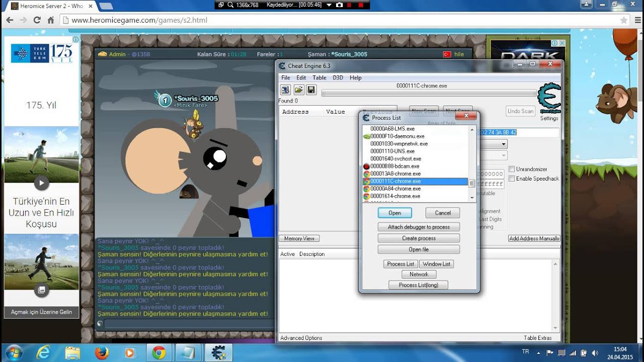The image size is (644, 362).
Task: Click the floppy disk save icon in Cheat Engine
Action: point(311,89)
